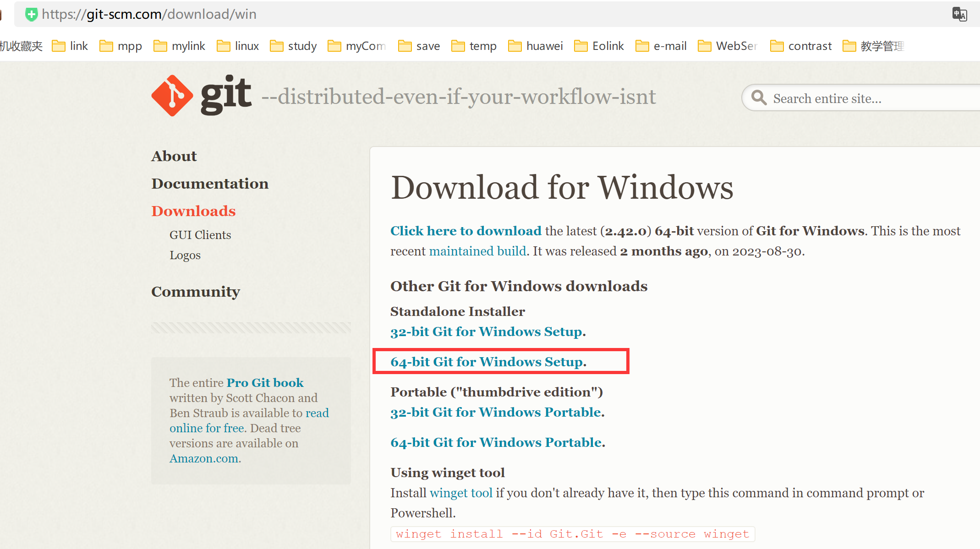
Task: Open the About section
Action: (174, 156)
